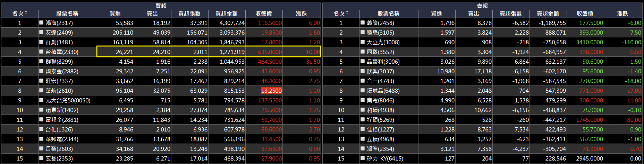Open stock 台化(1326)
The width and height of the screenshot is (644, 164).
coord(59,129)
